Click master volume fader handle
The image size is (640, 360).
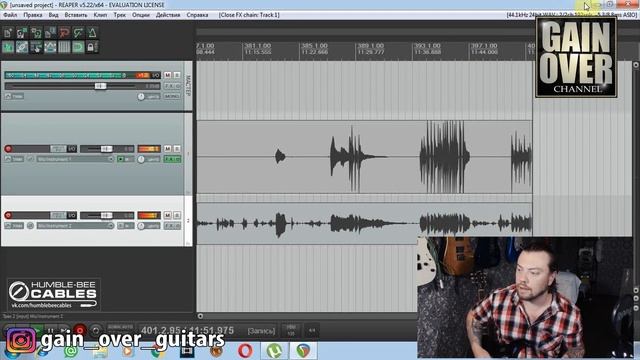point(100,86)
